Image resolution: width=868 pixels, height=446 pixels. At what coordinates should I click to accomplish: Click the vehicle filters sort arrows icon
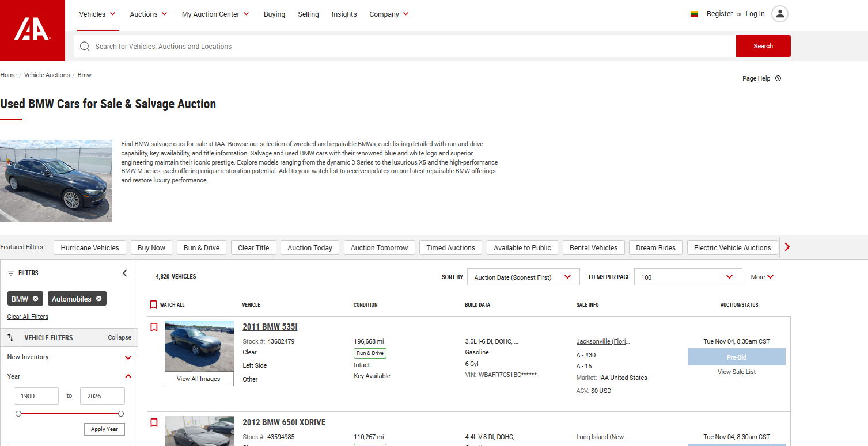tap(10, 337)
